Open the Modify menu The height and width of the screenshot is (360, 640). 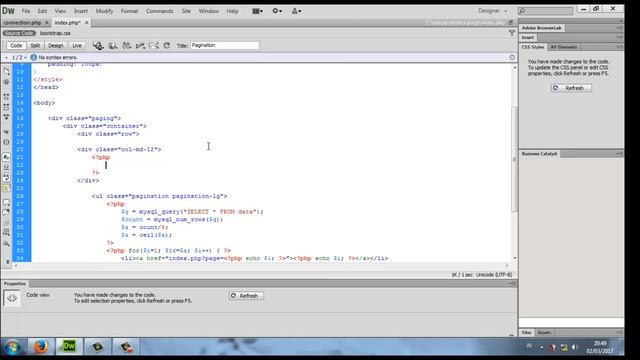104,11
